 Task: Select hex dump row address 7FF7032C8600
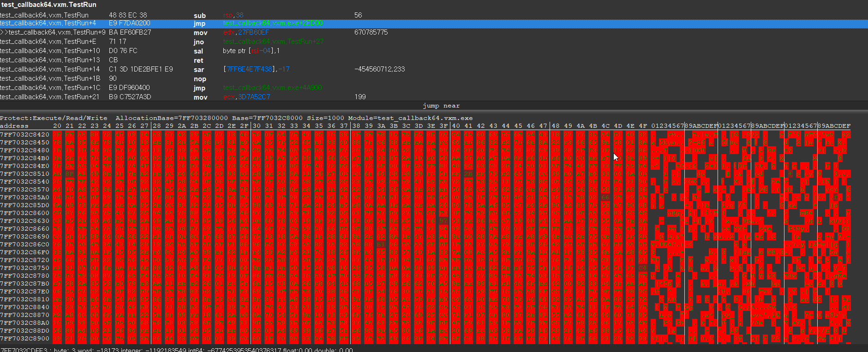[x=24, y=213]
